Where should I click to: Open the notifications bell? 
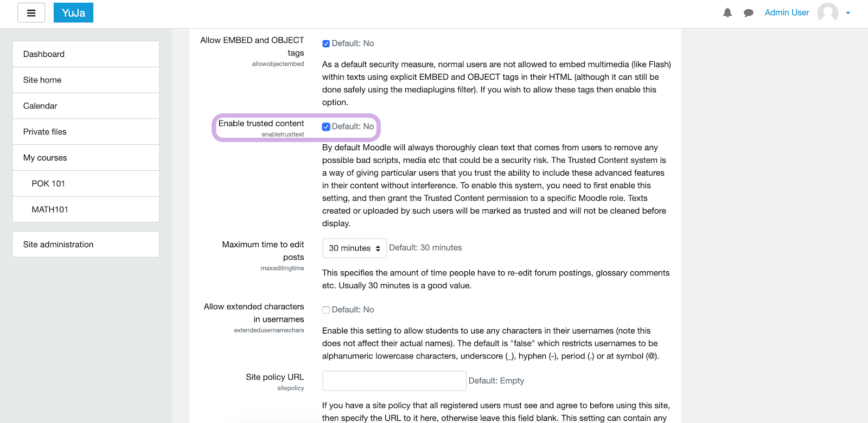point(727,13)
